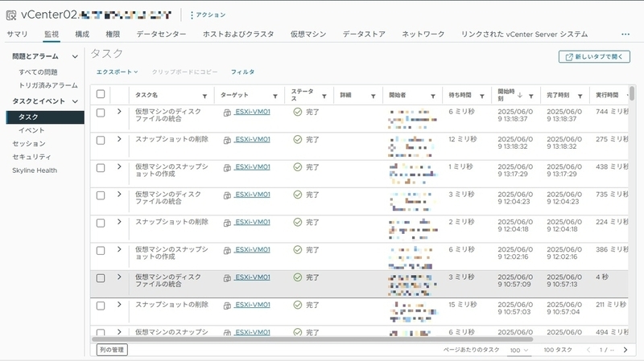Check the task row started 10:57:09

point(100,278)
